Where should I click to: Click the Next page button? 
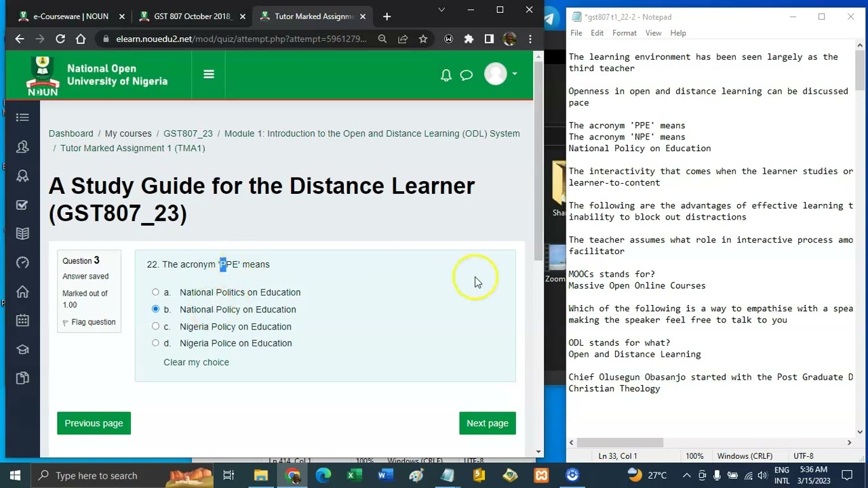[488, 423]
